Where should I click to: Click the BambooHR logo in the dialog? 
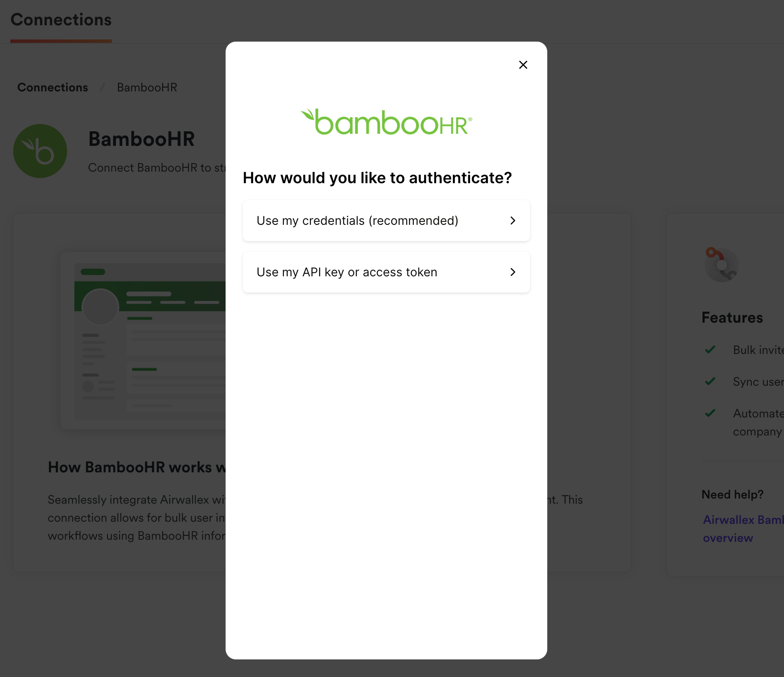[386, 122]
